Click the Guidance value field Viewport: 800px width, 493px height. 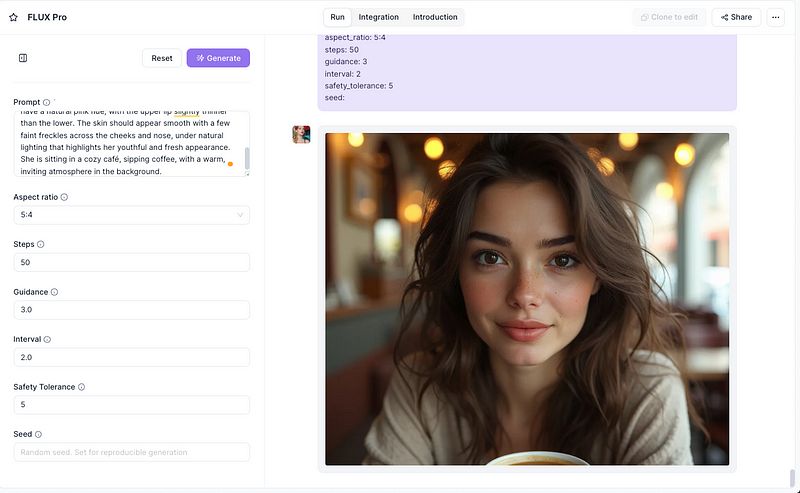click(x=132, y=310)
